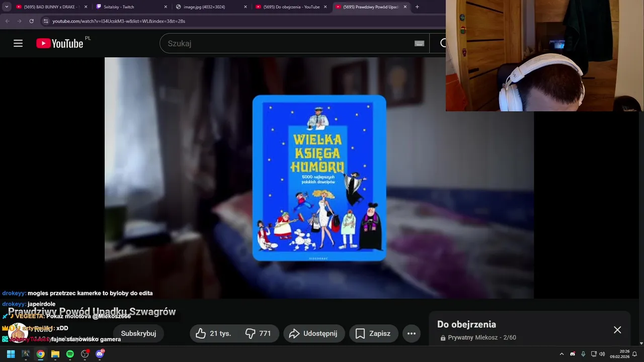Click the Discord icon in the system tray
644x362 pixels.
[x=573, y=354]
